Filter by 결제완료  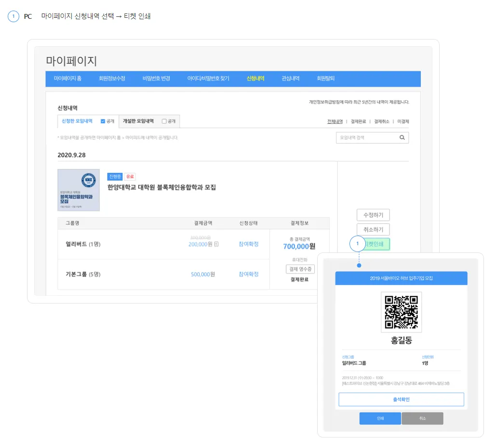tap(358, 121)
